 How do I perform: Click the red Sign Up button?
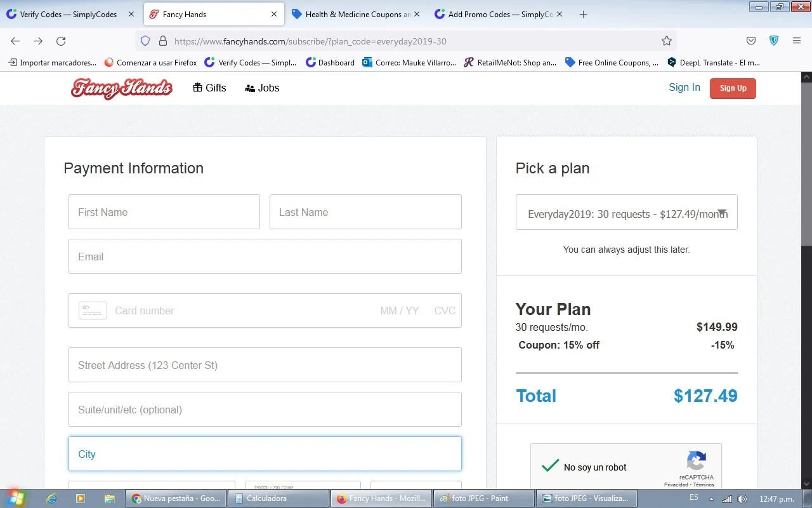tap(733, 88)
